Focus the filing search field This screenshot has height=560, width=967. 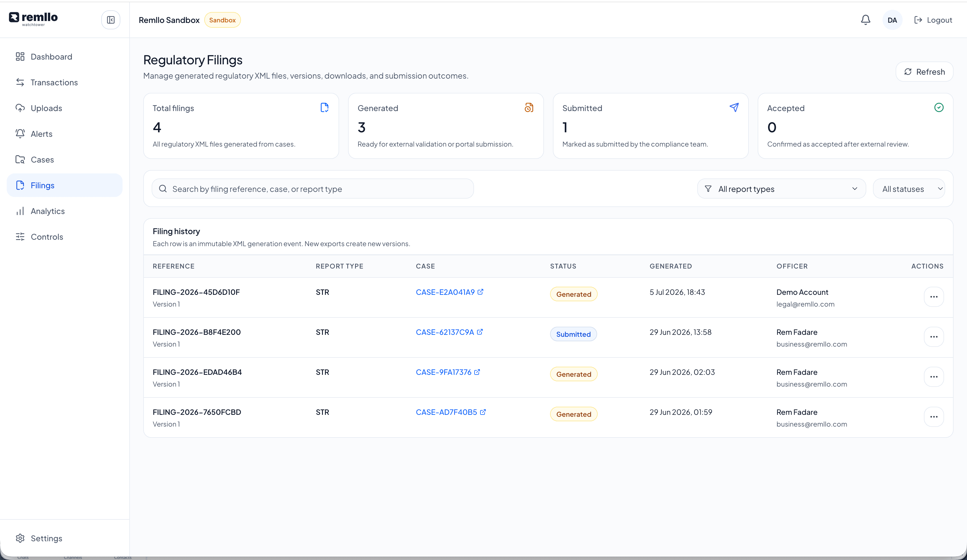click(x=313, y=189)
